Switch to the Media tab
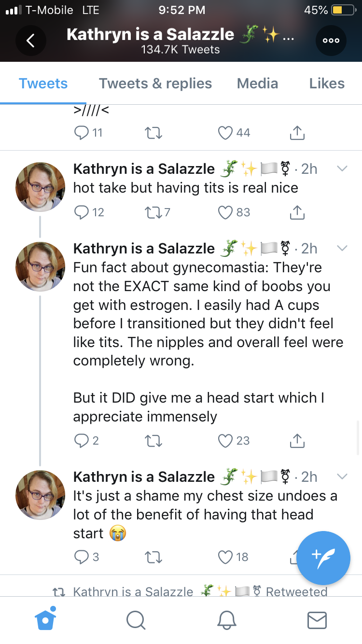 click(257, 83)
